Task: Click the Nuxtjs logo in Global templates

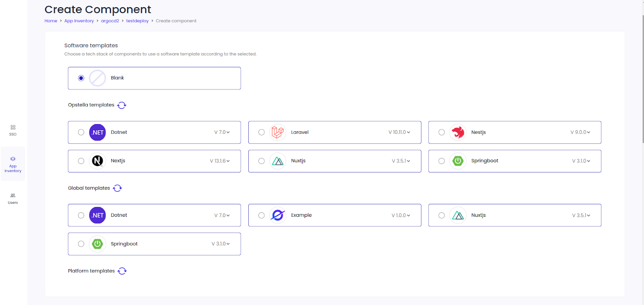Action: [x=458, y=215]
